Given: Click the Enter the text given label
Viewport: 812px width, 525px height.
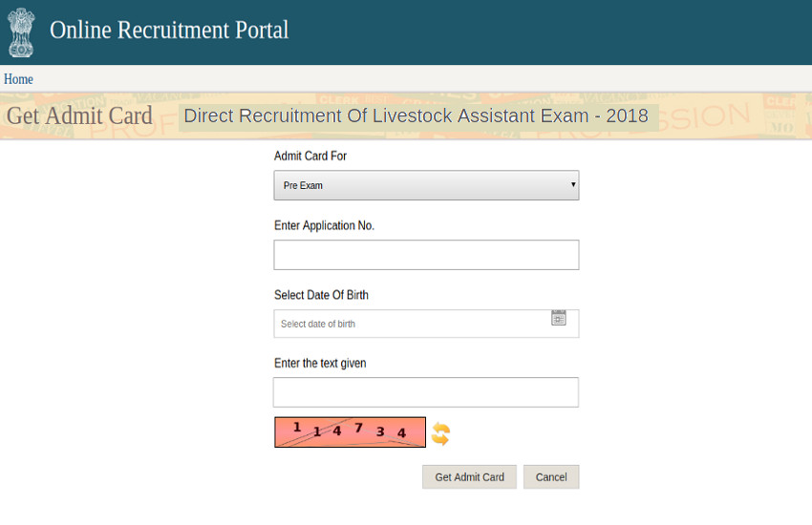Looking at the screenshot, I should pyautogui.click(x=320, y=363).
